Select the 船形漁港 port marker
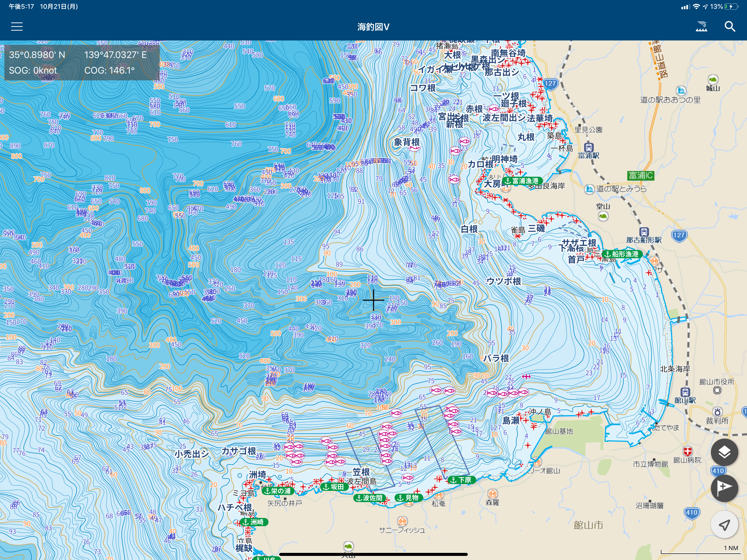The image size is (747, 560). 622,254
